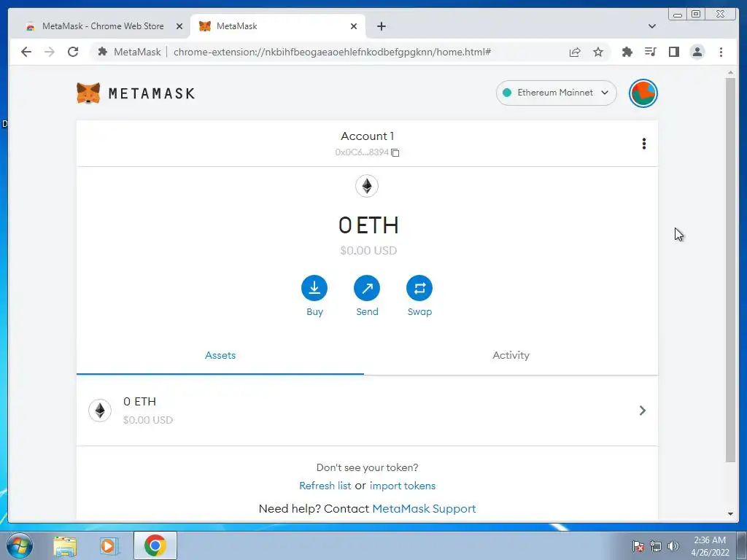Viewport: 747px width, 560px height.
Task: Open the MetaMask Support link
Action: pyautogui.click(x=424, y=508)
